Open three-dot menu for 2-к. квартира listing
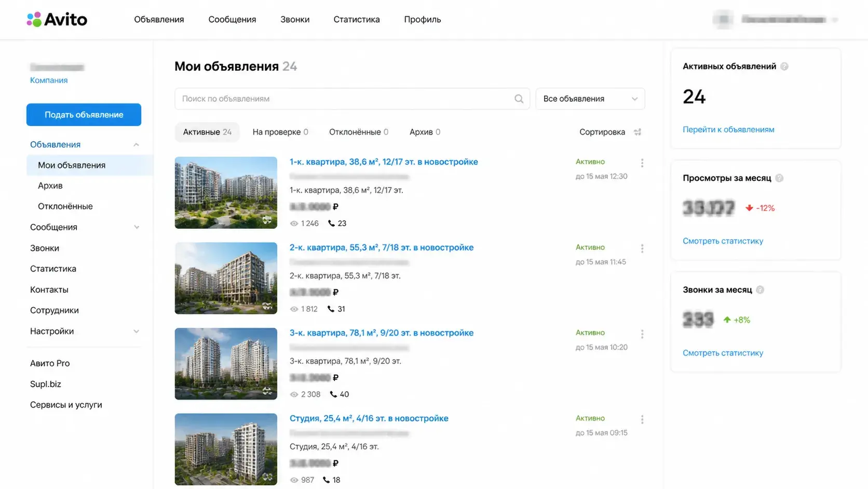This screenshot has height=489, width=868. [642, 248]
